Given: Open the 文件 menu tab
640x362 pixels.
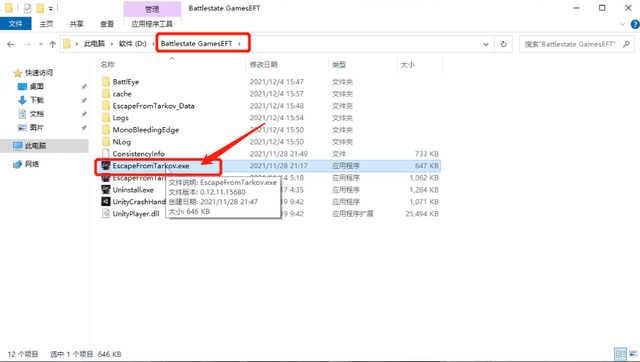Looking at the screenshot, I should 16,24.
